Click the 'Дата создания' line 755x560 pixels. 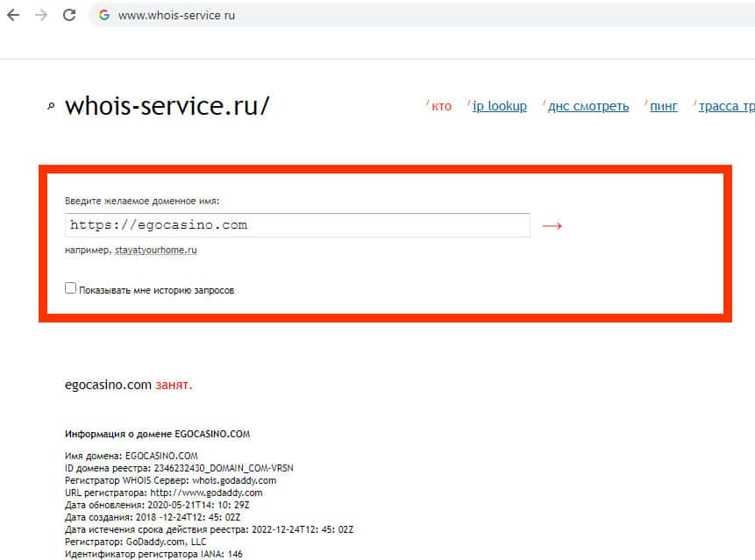coord(153,517)
